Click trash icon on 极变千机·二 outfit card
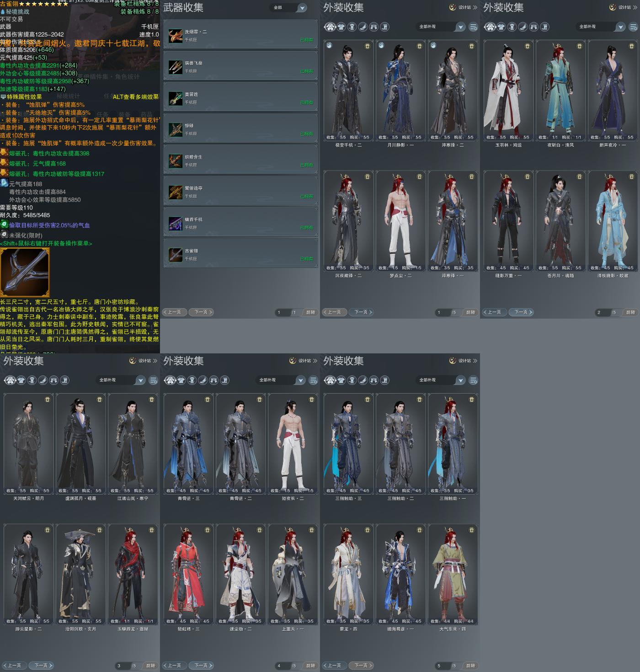The image size is (640, 672). [368, 46]
